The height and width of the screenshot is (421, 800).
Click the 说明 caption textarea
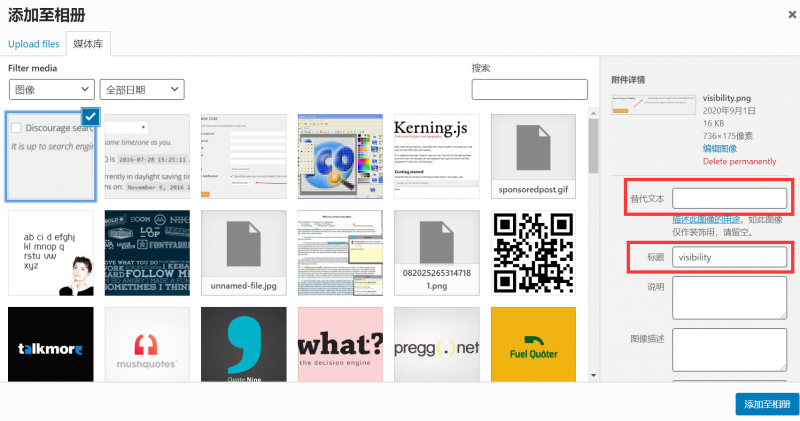coord(730,298)
